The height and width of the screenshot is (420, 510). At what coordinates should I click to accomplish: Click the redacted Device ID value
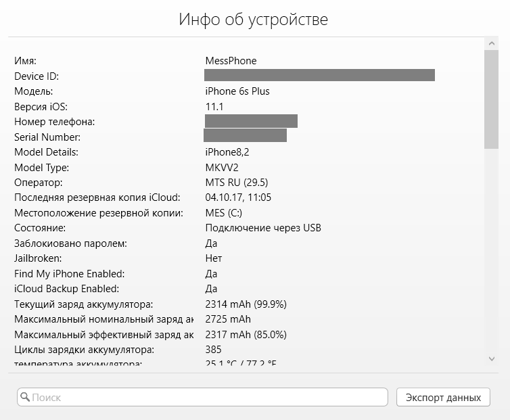319,75
